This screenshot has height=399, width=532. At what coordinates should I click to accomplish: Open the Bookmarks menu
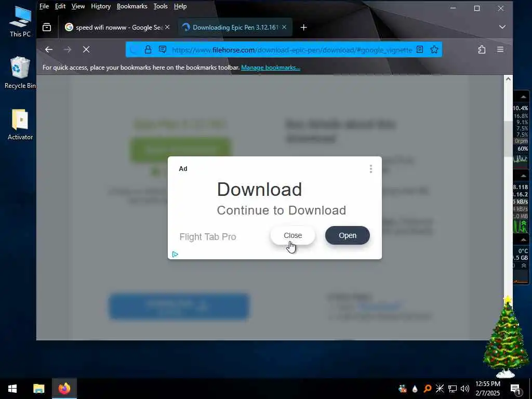[x=132, y=6]
